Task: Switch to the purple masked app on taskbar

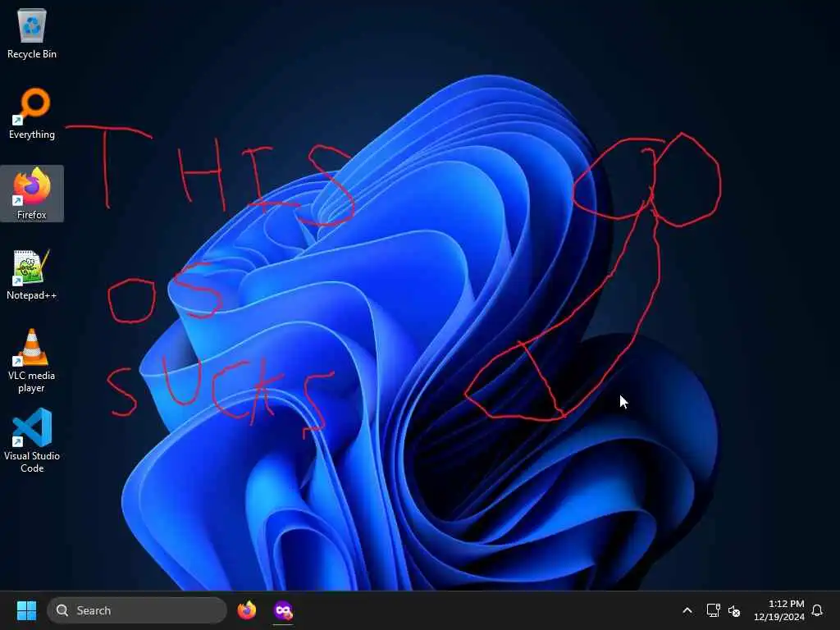Action: coord(283,610)
